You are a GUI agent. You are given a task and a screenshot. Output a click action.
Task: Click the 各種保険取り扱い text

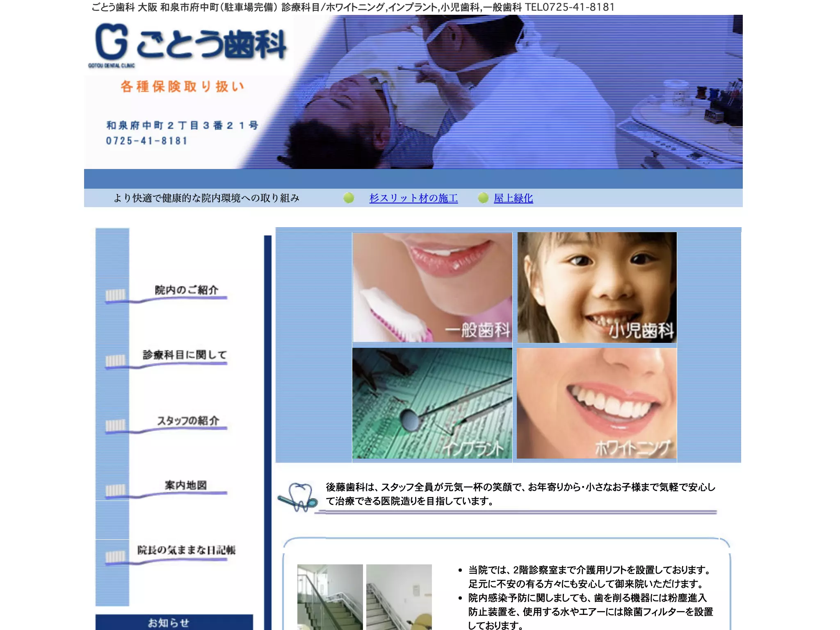point(183,87)
